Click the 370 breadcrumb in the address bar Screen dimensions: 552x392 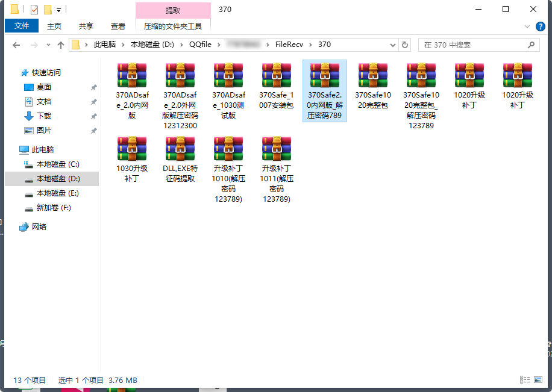324,45
